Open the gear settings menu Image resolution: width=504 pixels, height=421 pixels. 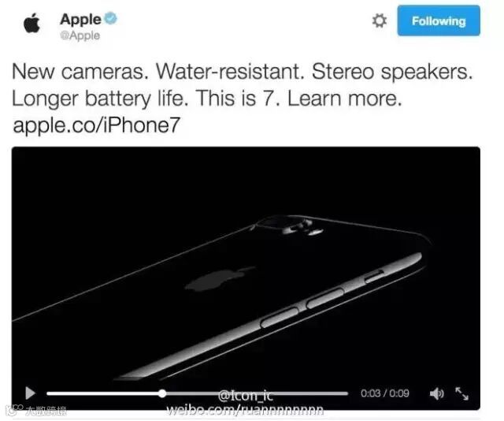[x=380, y=21]
